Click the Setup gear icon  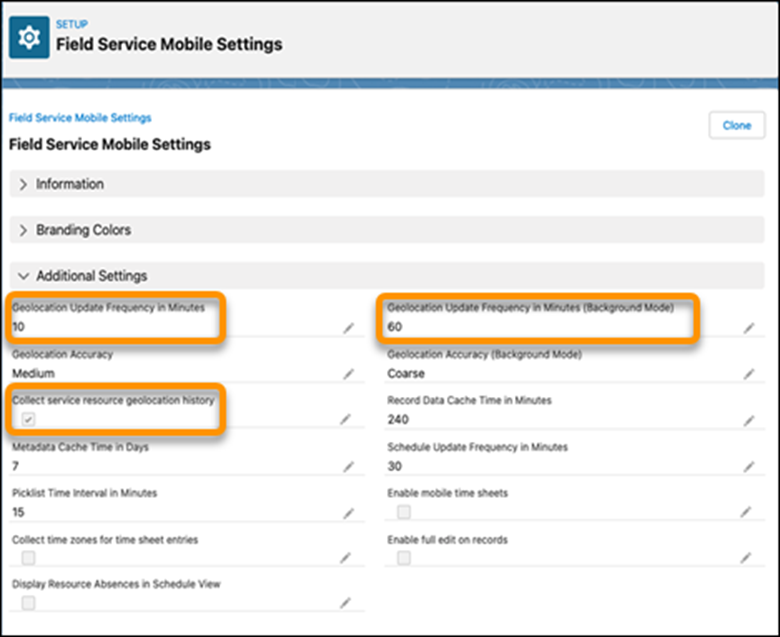29,37
